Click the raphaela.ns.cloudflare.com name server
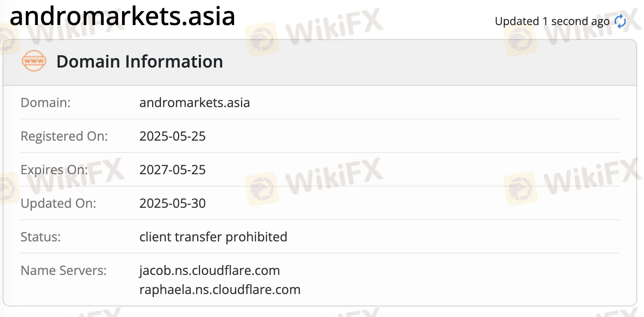The width and height of the screenshot is (644, 317). tap(220, 290)
